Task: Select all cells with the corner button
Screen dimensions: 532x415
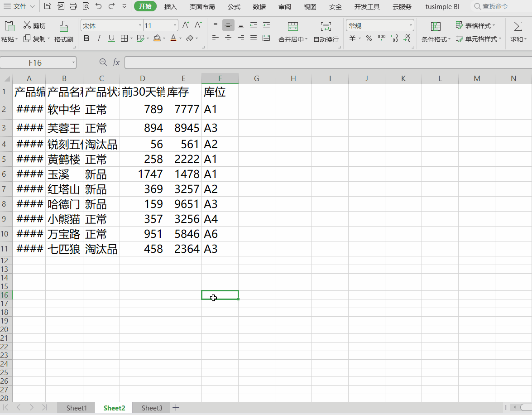Action: pos(6,79)
